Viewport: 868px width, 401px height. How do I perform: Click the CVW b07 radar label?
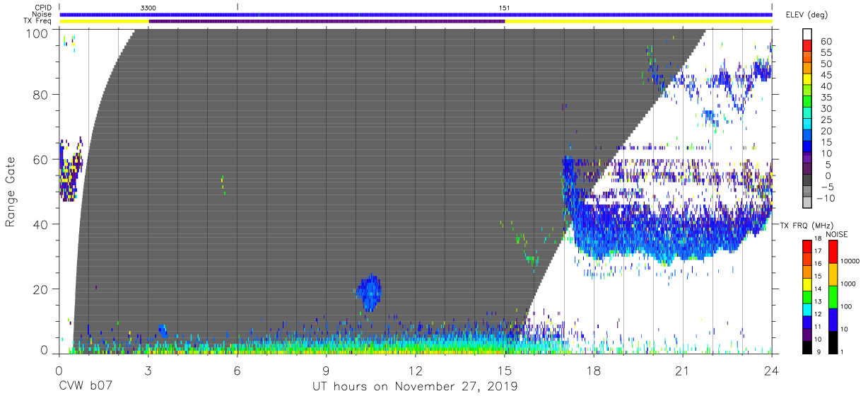click(x=84, y=387)
